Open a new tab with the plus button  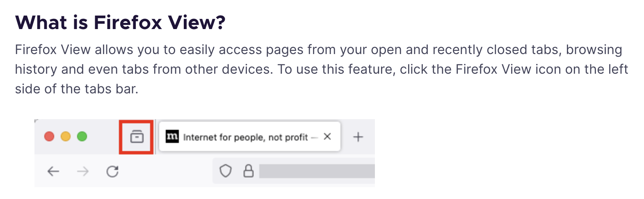coord(358,137)
